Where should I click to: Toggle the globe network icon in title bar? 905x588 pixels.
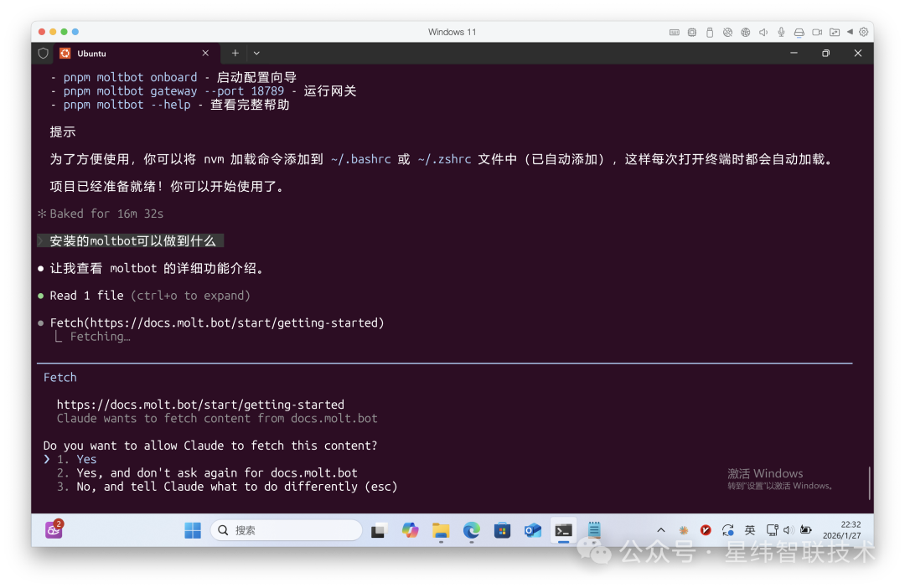tap(745, 32)
